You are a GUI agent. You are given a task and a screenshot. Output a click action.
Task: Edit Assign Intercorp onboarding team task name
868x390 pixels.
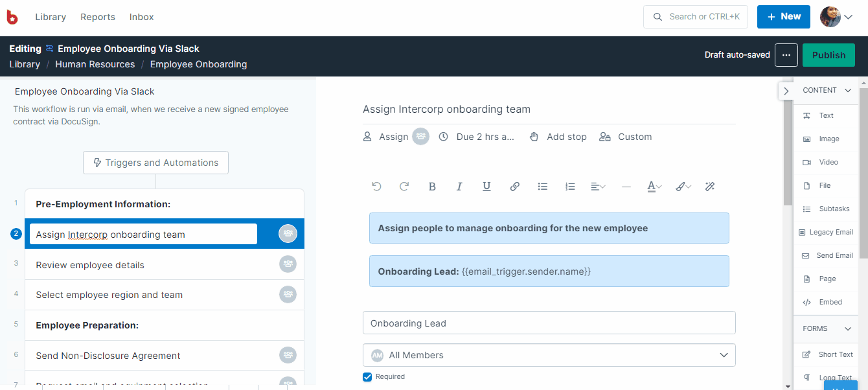point(143,234)
